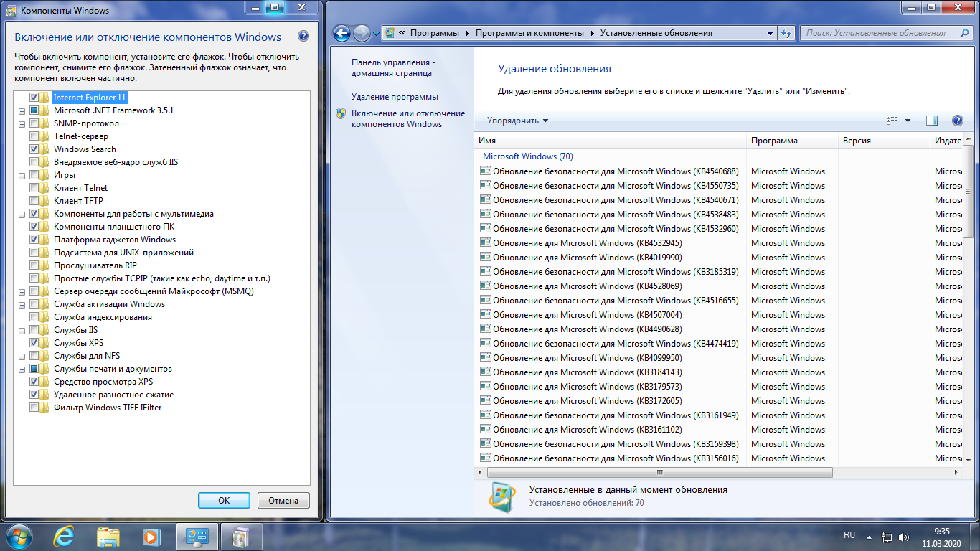Image resolution: width=980 pixels, height=551 pixels.
Task: Collapse the Microsoft Windows (70) group
Action: click(x=528, y=156)
